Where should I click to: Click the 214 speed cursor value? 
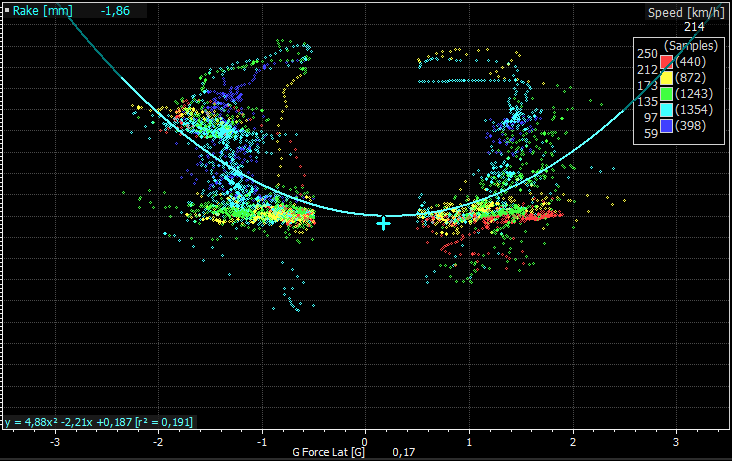(694, 27)
